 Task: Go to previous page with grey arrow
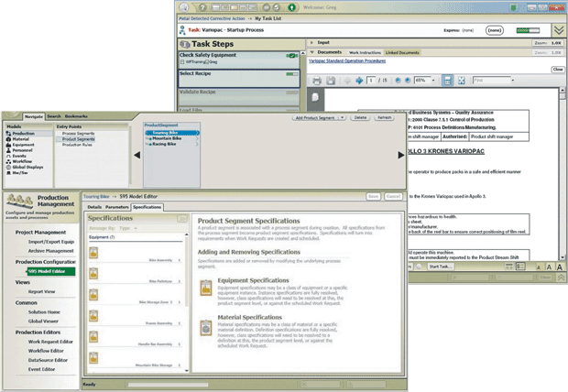pos(347,81)
